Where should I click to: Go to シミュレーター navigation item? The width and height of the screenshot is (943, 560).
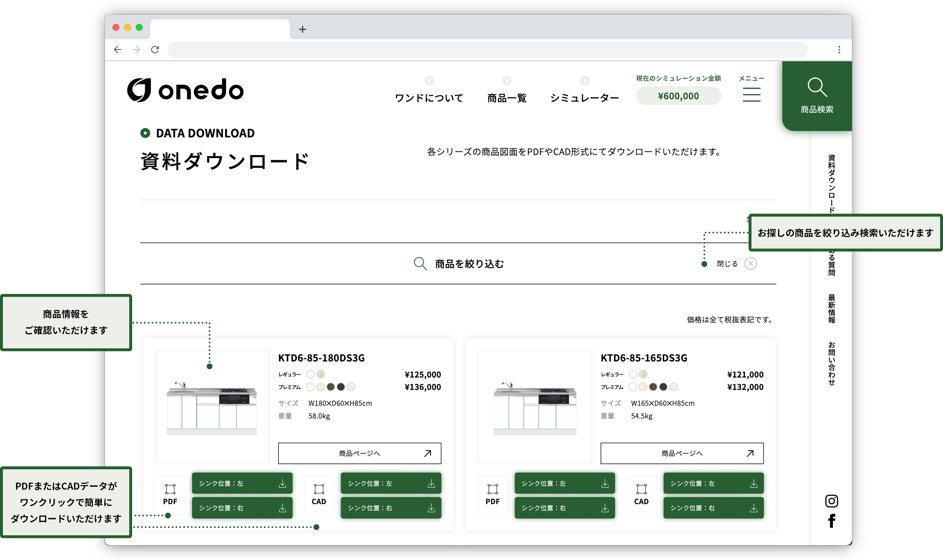(x=584, y=98)
